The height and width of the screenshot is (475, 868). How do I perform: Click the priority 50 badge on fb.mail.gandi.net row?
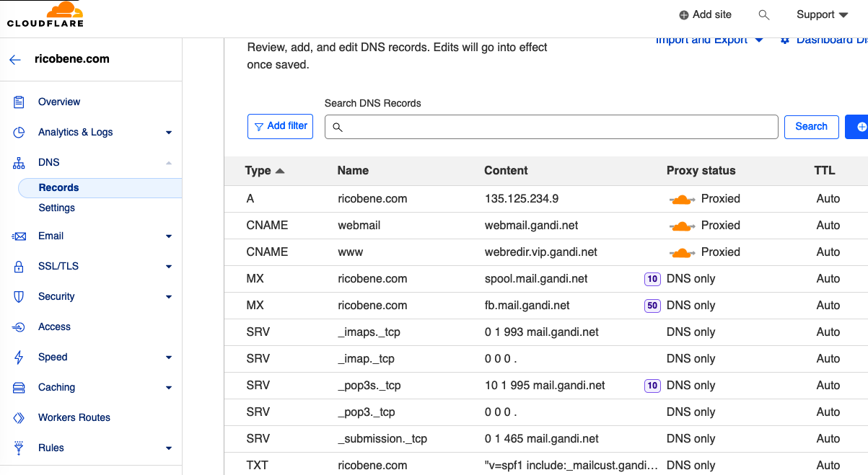(x=652, y=306)
